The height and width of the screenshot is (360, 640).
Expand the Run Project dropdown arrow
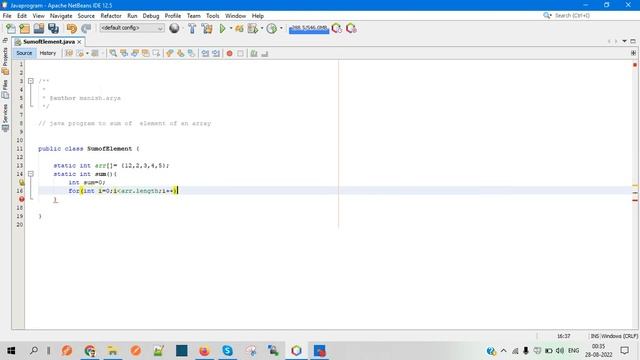pos(231,28)
